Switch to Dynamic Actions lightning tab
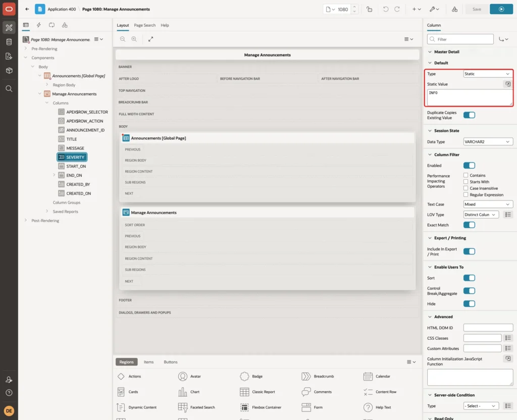Viewport: 517px width, 420px height. [38, 25]
